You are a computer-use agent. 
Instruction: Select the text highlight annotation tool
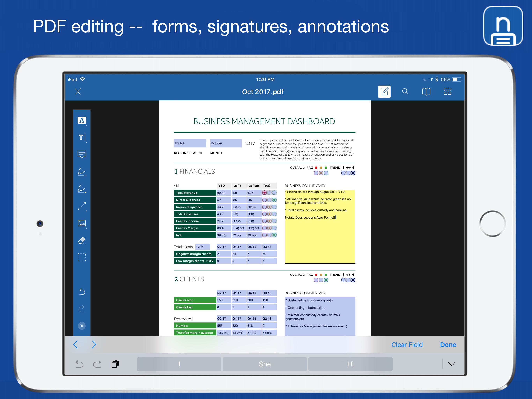pos(82,120)
